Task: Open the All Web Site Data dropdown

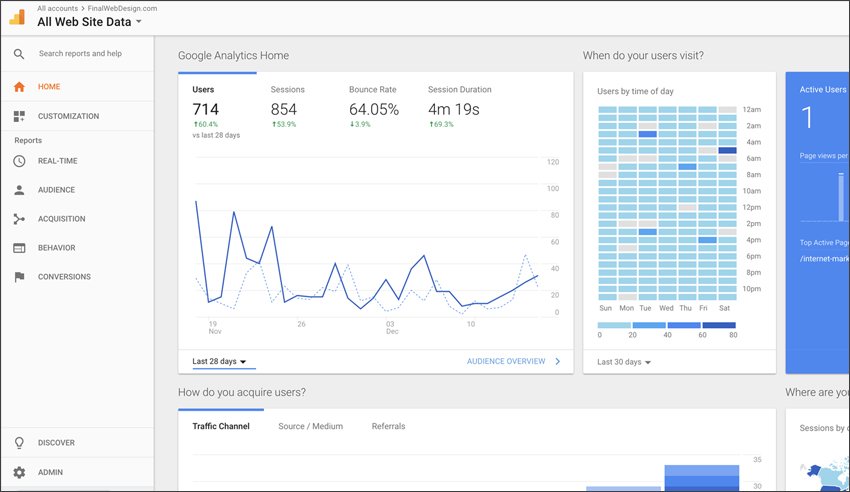Action: (90, 22)
